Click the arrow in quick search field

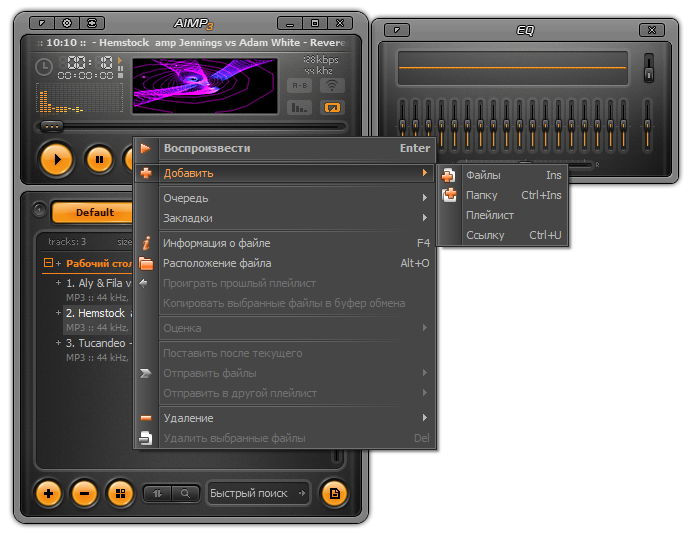point(302,493)
